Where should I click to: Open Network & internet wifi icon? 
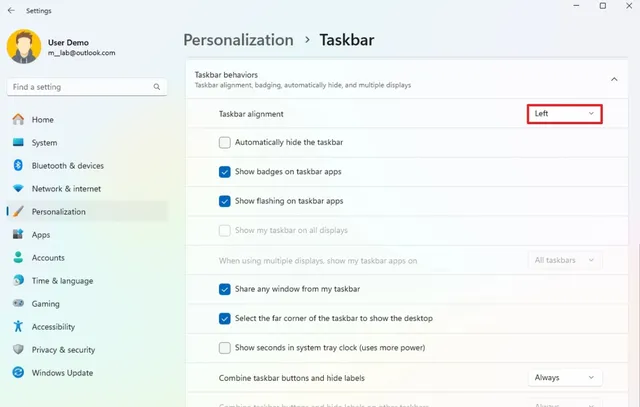click(x=18, y=188)
